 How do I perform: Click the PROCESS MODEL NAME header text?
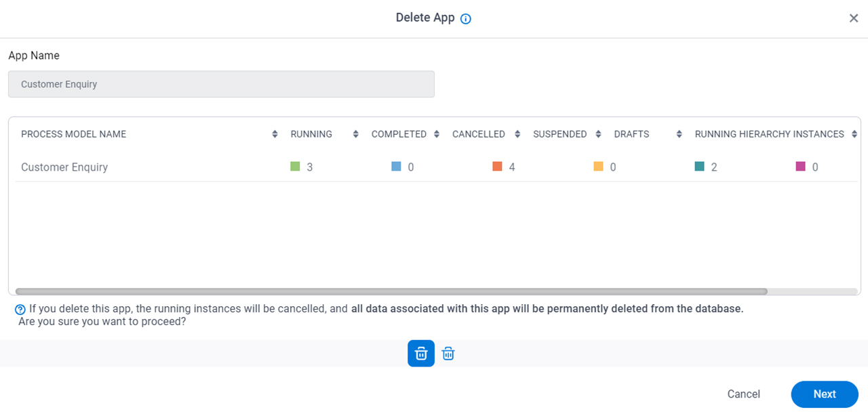click(x=74, y=134)
